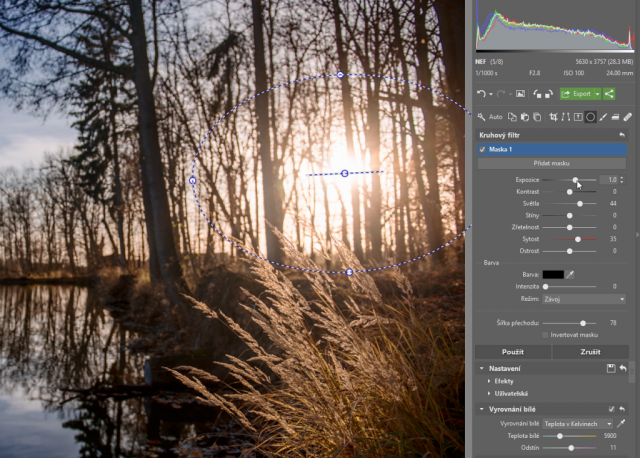
Task: Open the Export options dropdown arrow
Action: tap(598, 94)
